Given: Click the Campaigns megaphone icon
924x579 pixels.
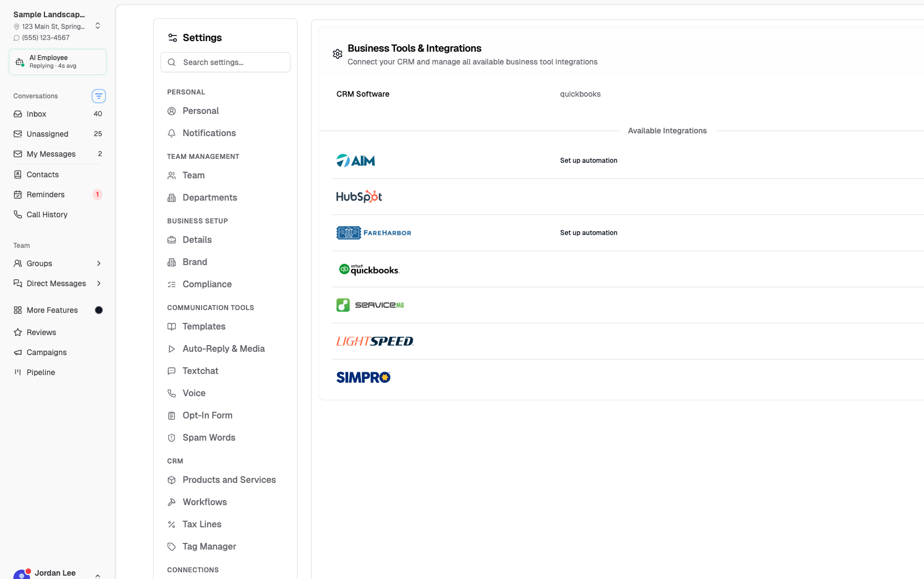Looking at the screenshot, I should pos(18,352).
